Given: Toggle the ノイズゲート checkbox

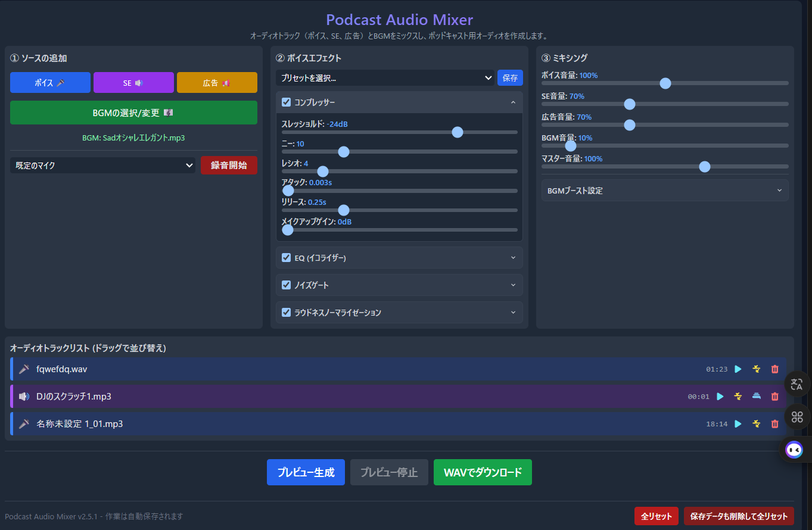Looking at the screenshot, I should 286,285.
